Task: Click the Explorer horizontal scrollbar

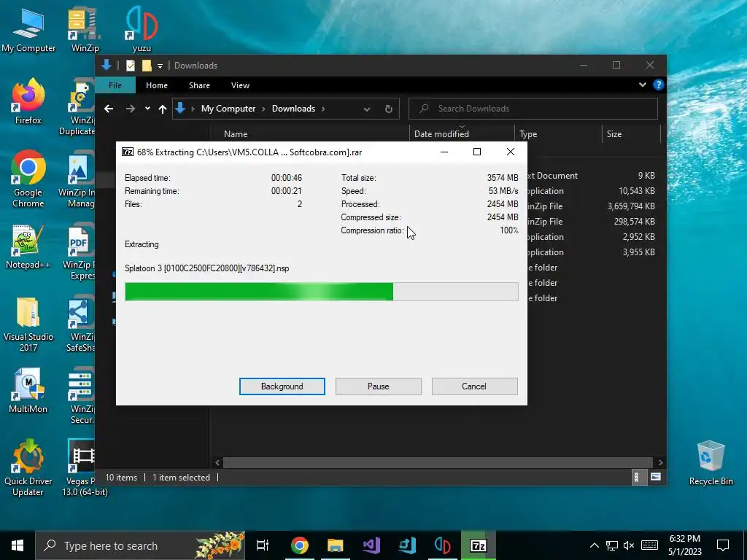Action: pos(438,462)
